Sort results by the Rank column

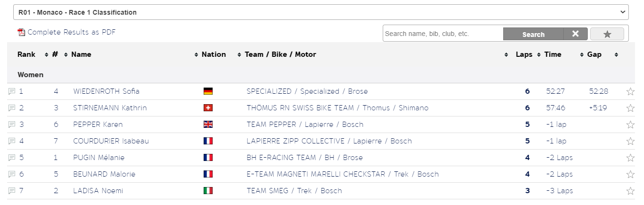click(26, 54)
